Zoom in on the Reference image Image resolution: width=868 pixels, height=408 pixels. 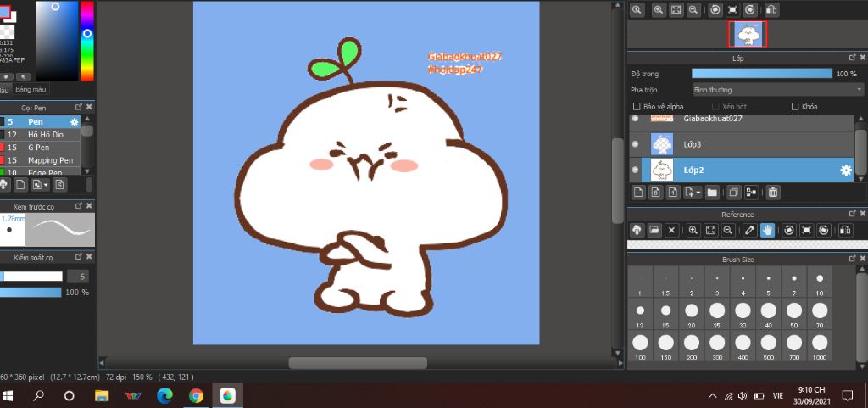point(693,230)
